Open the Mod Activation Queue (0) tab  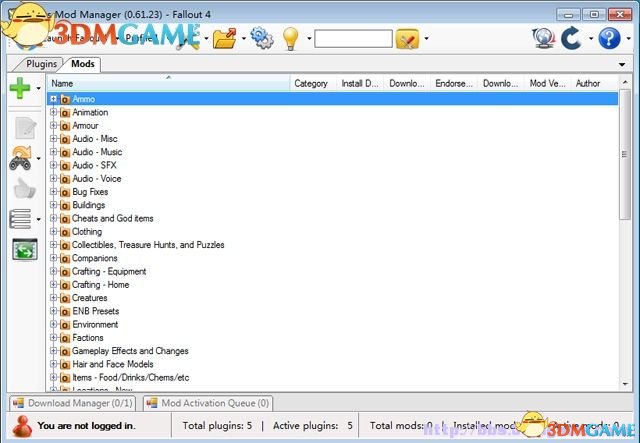[209, 403]
